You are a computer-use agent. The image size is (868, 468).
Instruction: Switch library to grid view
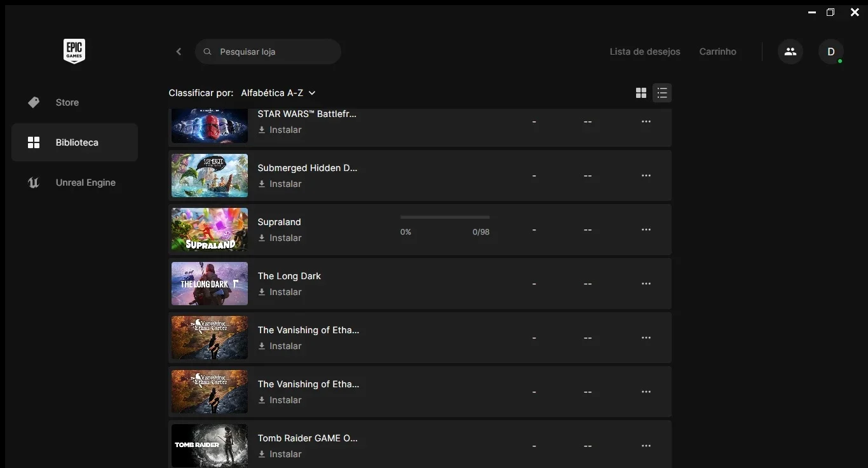coord(641,93)
